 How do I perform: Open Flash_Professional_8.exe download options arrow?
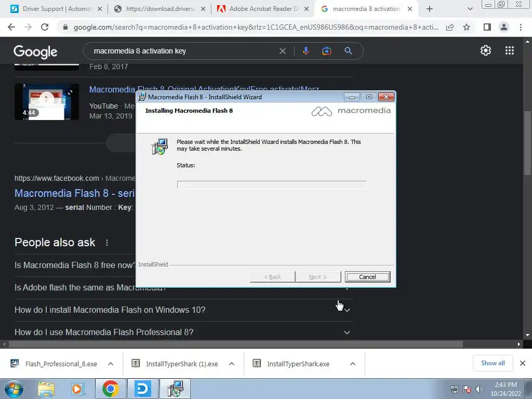click(x=111, y=364)
